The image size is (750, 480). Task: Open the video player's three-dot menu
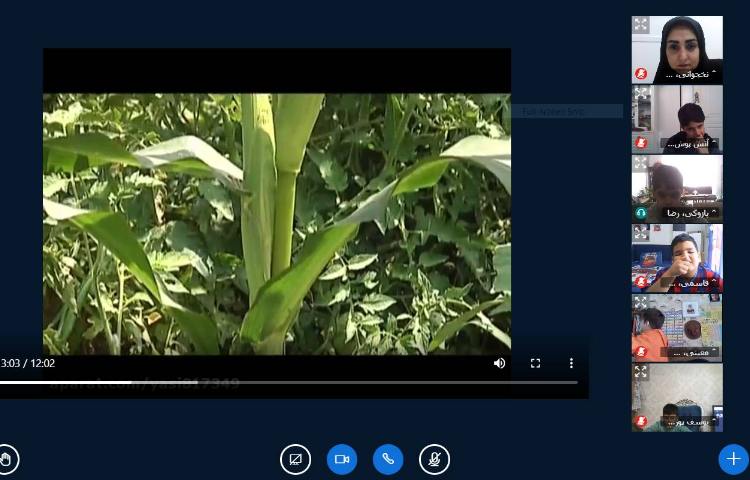[571, 363]
